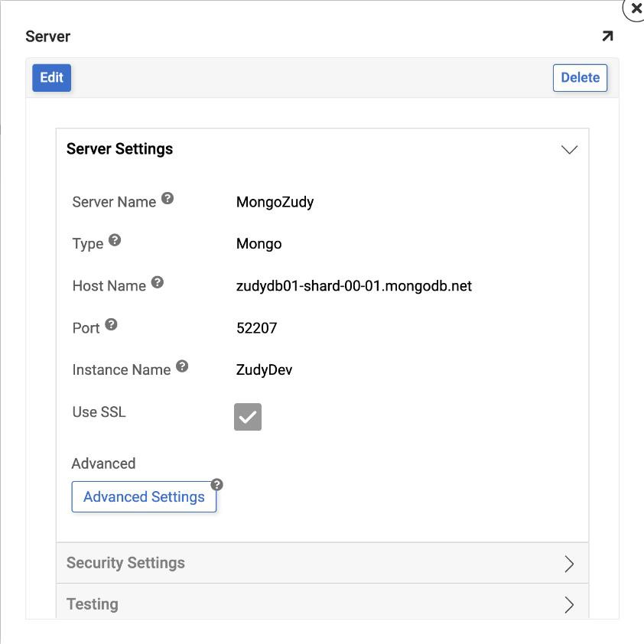Click help icon above Advanced Settings button
The image size is (644, 644).
[x=217, y=485]
